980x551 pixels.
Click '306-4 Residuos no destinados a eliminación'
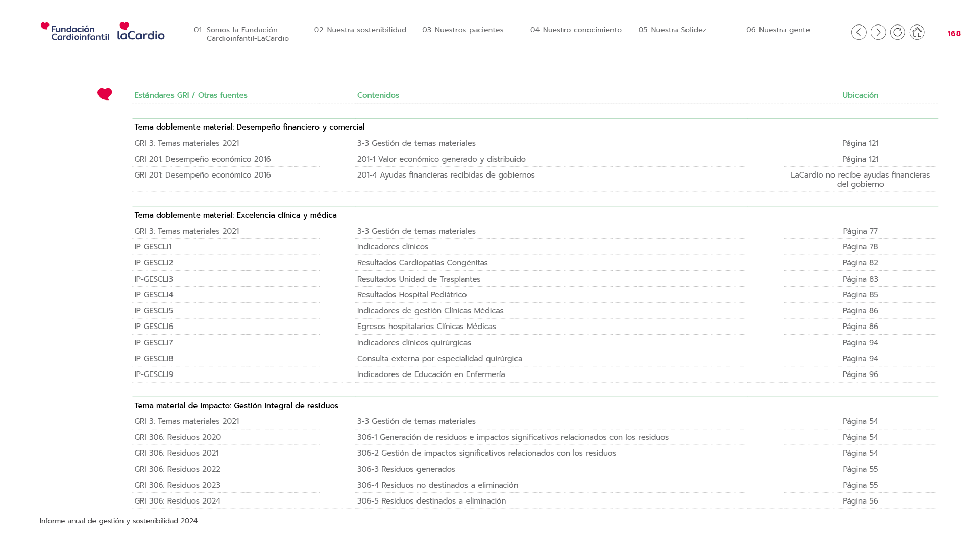click(x=437, y=485)
